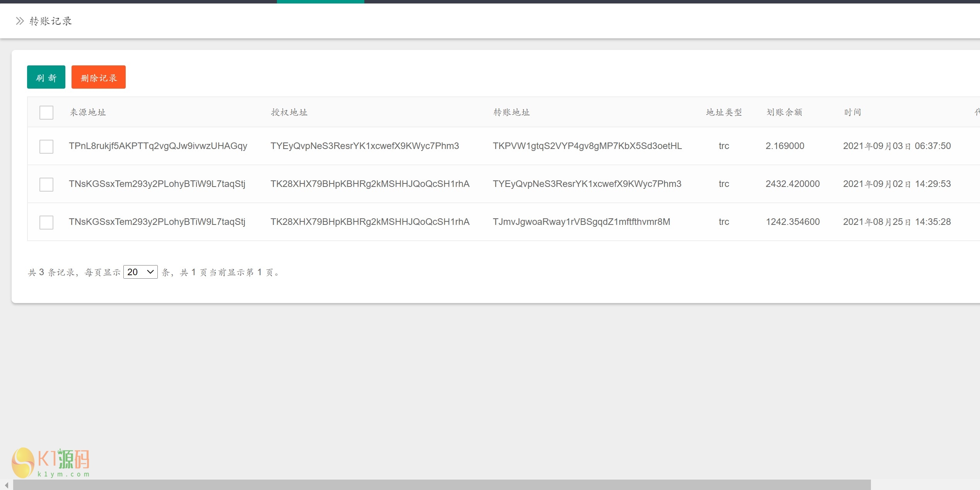Select source address TPnL8rukjf5AKPTTq2vgQJw9ivwzUHAGqy
Viewport: 980px width, 490px height.
pos(158,146)
